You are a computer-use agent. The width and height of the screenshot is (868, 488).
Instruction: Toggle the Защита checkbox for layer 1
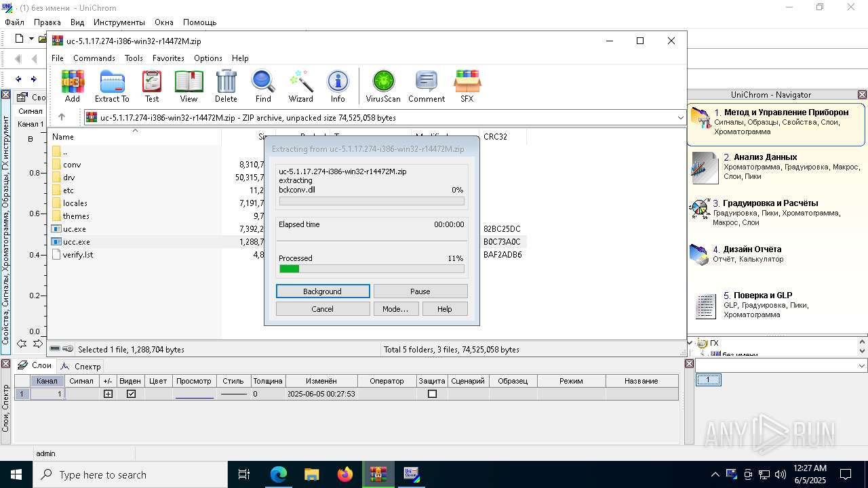432,394
